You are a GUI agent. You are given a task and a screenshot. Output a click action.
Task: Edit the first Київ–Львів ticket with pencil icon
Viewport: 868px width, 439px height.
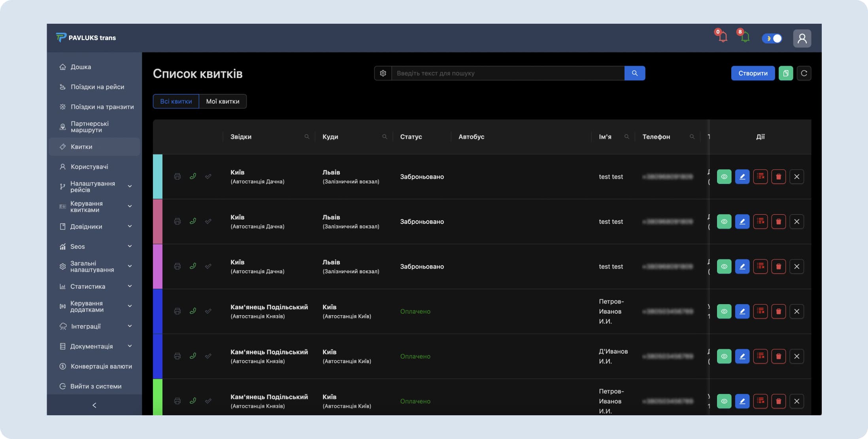coord(742,177)
